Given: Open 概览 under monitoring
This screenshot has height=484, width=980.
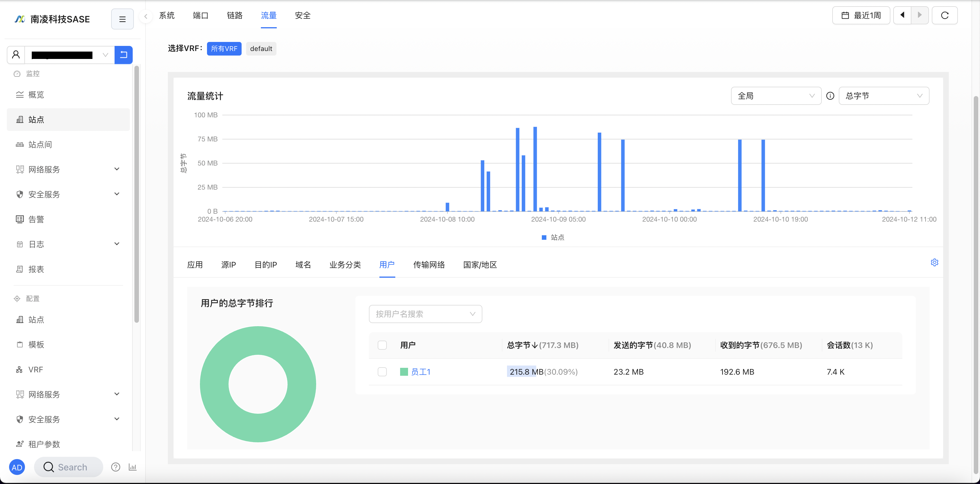Looking at the screenshot, I should (68, 95).
